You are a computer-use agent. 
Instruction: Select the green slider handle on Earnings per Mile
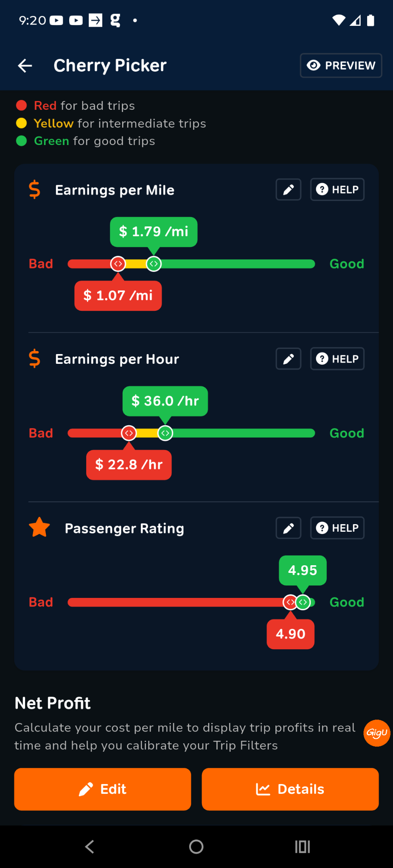154,264
